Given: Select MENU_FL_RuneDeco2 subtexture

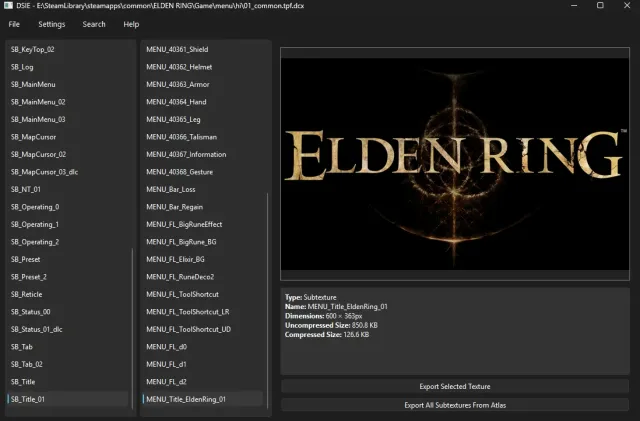Looking at the screenshot, I should pyautogui.click(x=202, y=277).
